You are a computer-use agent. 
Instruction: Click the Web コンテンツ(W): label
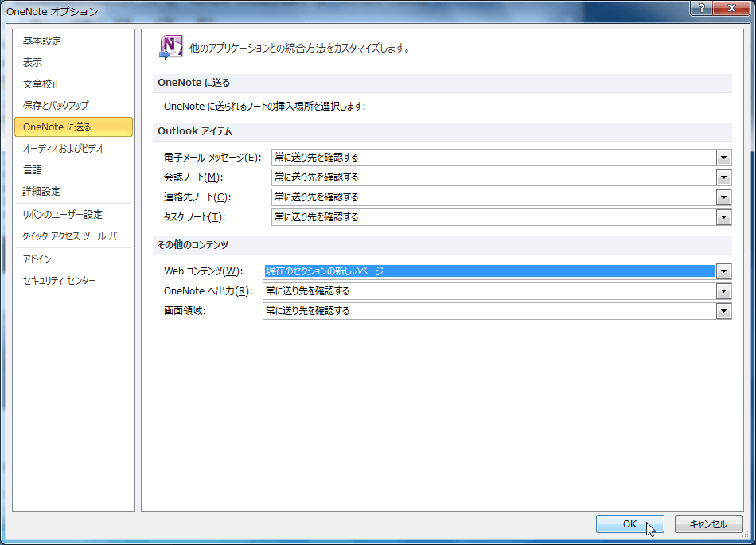click(x=204, y=271)
